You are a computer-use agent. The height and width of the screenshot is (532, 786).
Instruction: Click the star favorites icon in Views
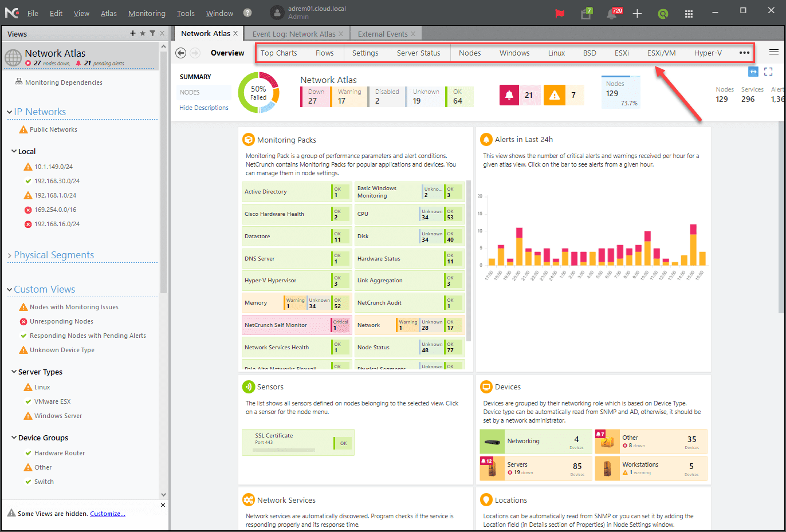click(143, 33)
